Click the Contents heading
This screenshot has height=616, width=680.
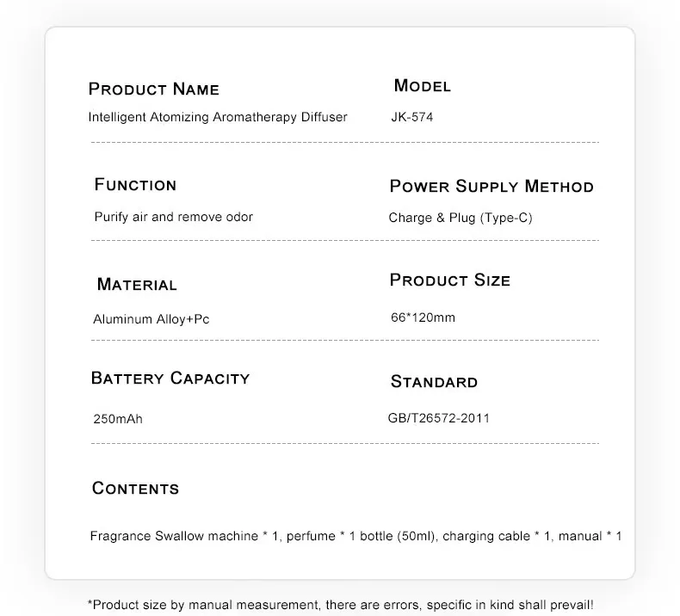(x=135, y=489)
